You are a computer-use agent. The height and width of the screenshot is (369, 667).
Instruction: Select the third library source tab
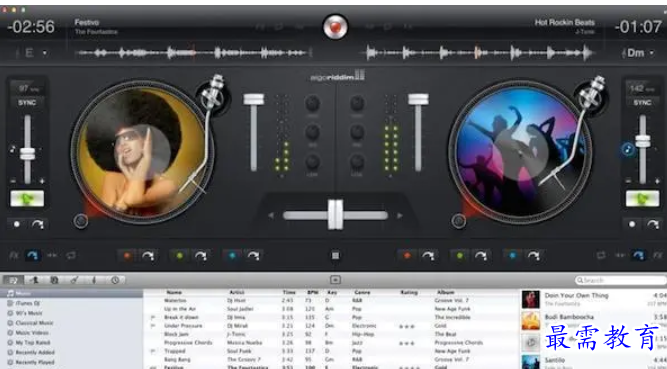[54, 280]
